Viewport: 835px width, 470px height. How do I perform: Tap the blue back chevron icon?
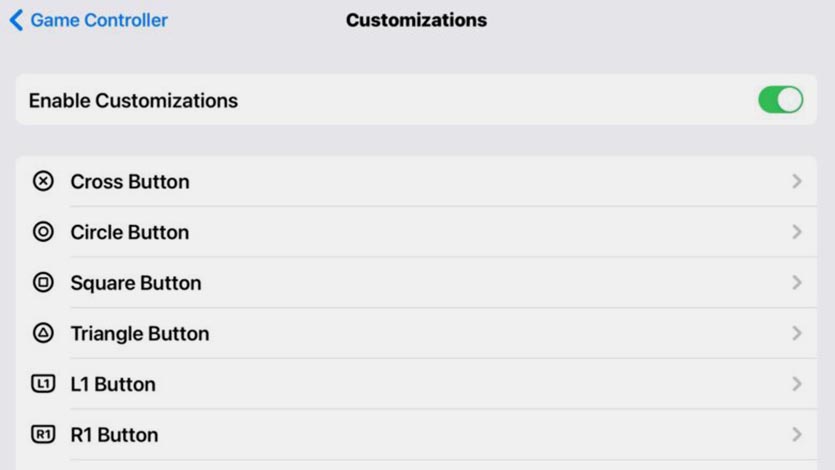tap(16, 20)
